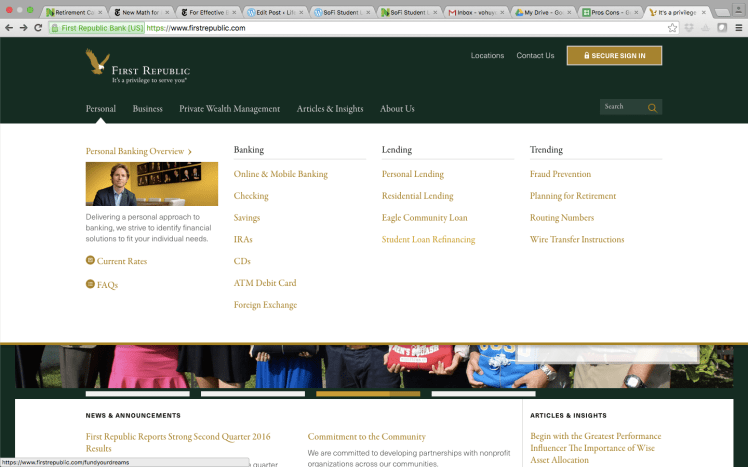This screenshot has width=748, height=467.
Task: Click the round icon beside Current Rates
Action: point(90,261)
